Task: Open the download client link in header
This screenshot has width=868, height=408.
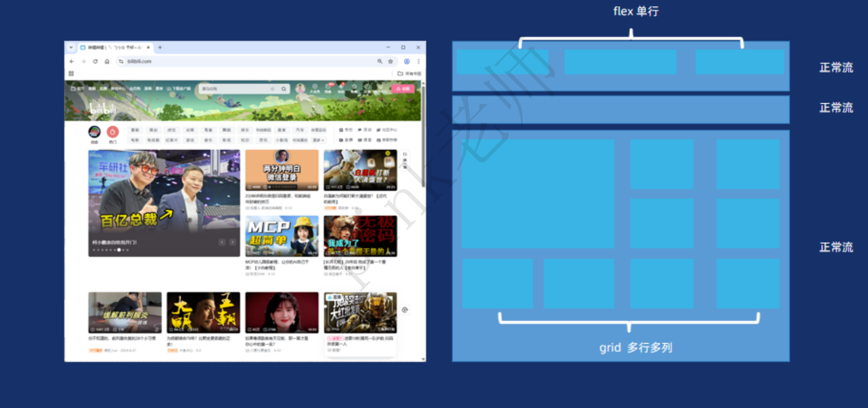Action: (178, 89)
